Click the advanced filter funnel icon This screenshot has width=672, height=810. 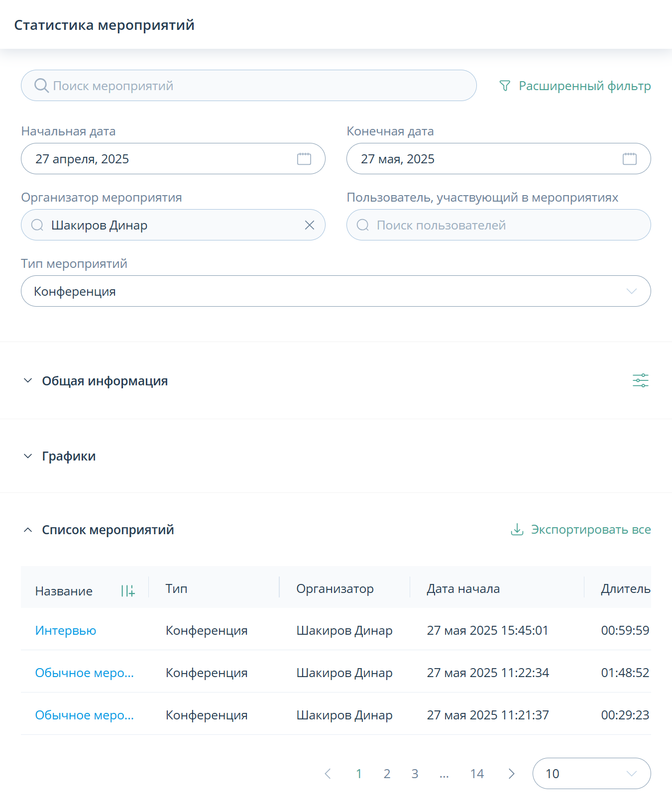point(505,86)
